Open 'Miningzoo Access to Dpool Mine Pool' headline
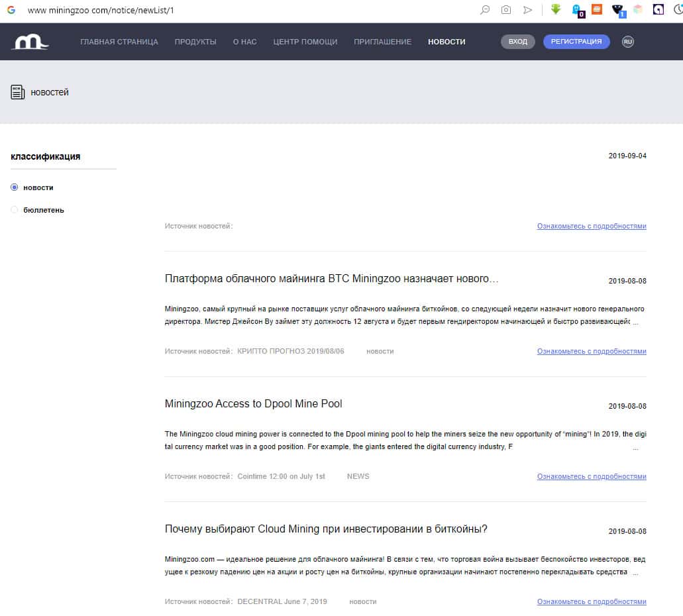 254,404
